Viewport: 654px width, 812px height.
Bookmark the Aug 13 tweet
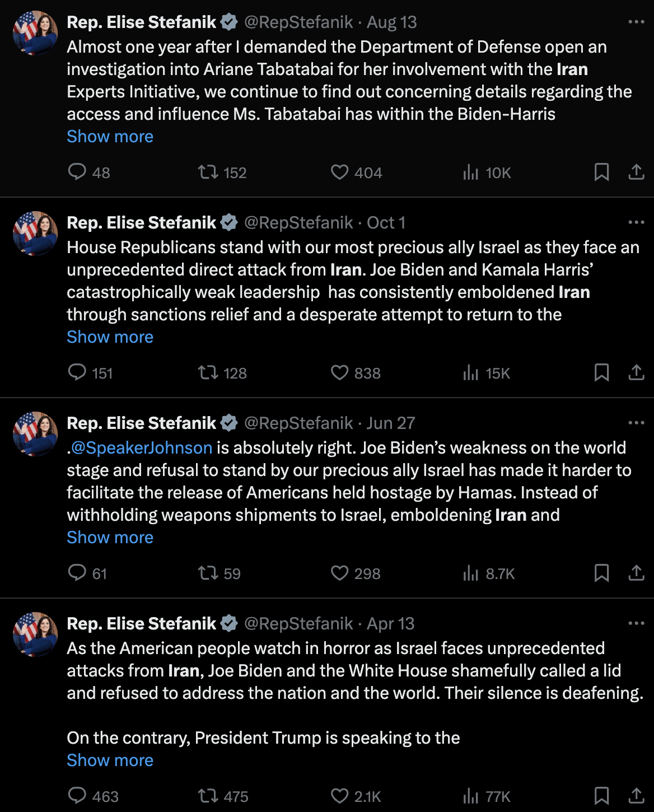pyautogui.click(x=601, y=171)
